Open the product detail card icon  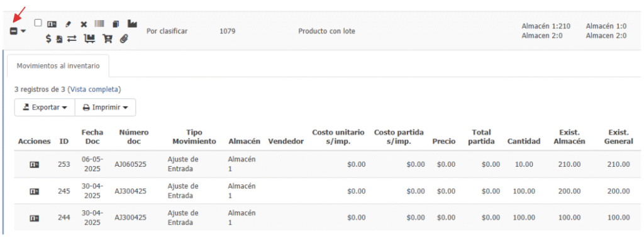pyautogui.click(x=52, y=25)
